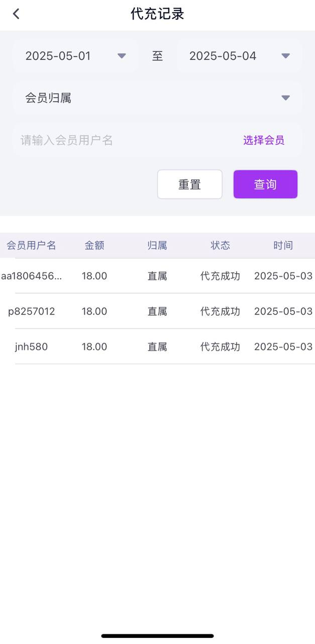Viewport: 315px width, 644px height.
Task: Tap 代充成功 status on the jnh580 row
Action: coord(220,346)
